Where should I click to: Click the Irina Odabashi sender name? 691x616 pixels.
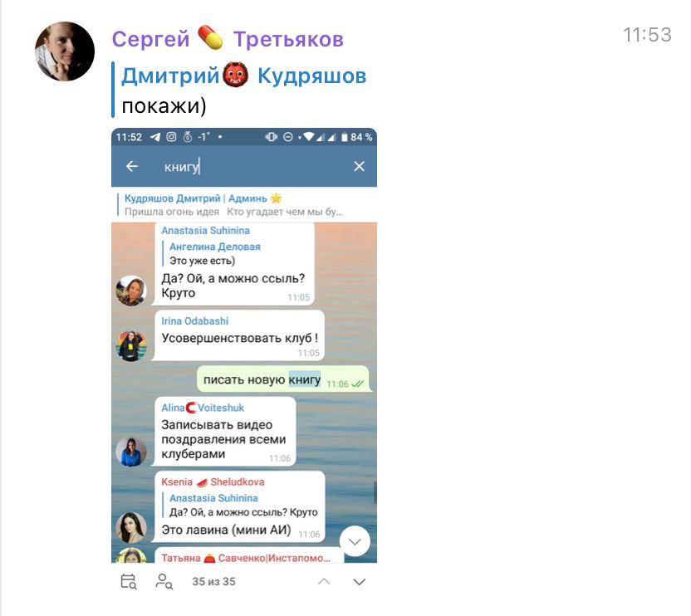click(x=195, y=320)
